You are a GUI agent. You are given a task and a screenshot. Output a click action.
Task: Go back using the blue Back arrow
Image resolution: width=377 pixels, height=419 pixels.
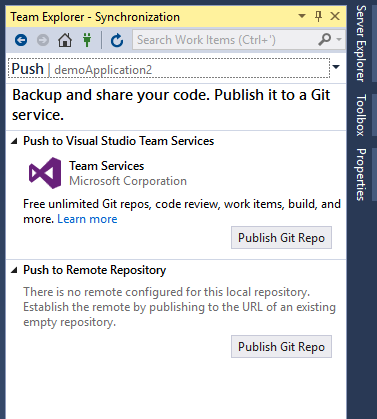click(x=21, y=40)
